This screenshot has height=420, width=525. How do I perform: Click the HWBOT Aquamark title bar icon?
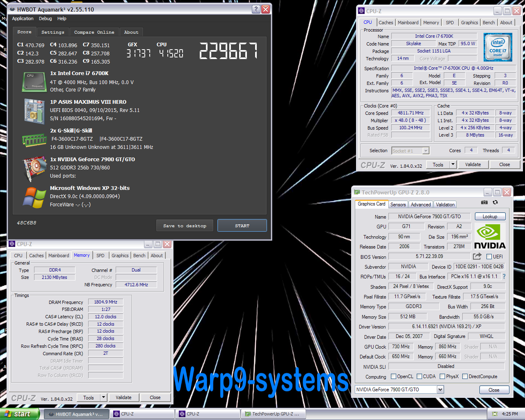click(12, 9)
